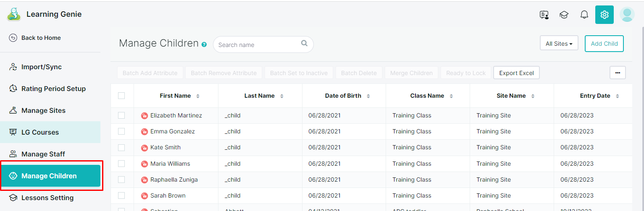Click the notification bell icon
The width and height of the screenshot is (644, 211).
[584, 15]
